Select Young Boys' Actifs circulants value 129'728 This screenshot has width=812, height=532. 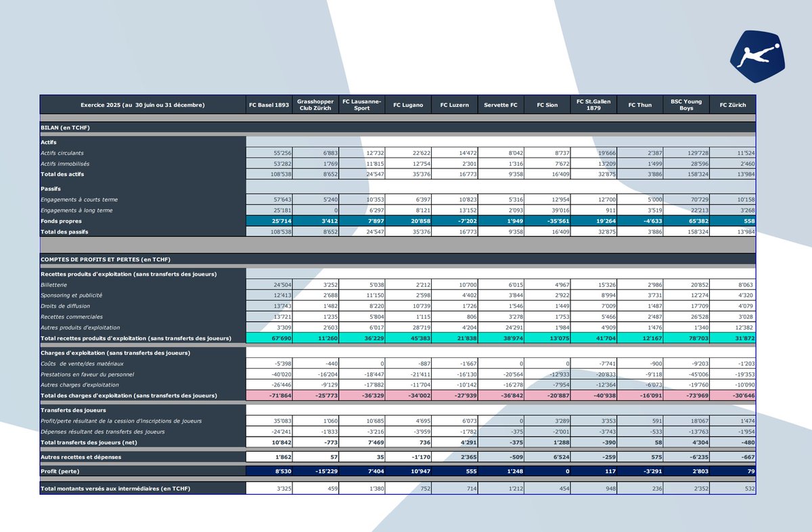click(x=686, y=154)
